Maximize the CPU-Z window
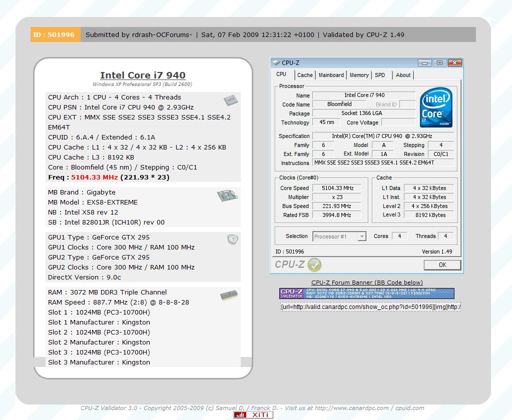 point(439,62)
